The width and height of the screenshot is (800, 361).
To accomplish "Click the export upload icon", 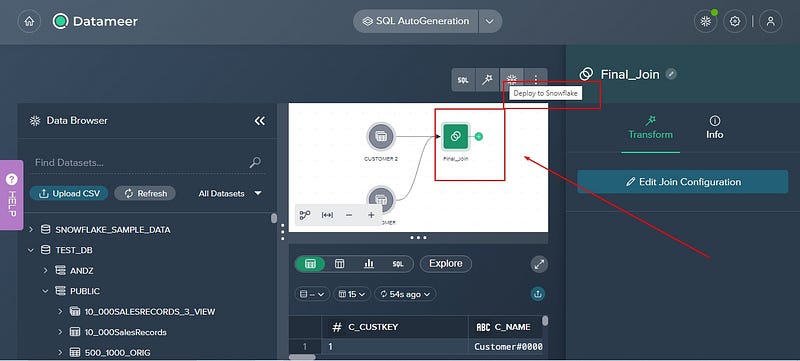I will point(538,294).
